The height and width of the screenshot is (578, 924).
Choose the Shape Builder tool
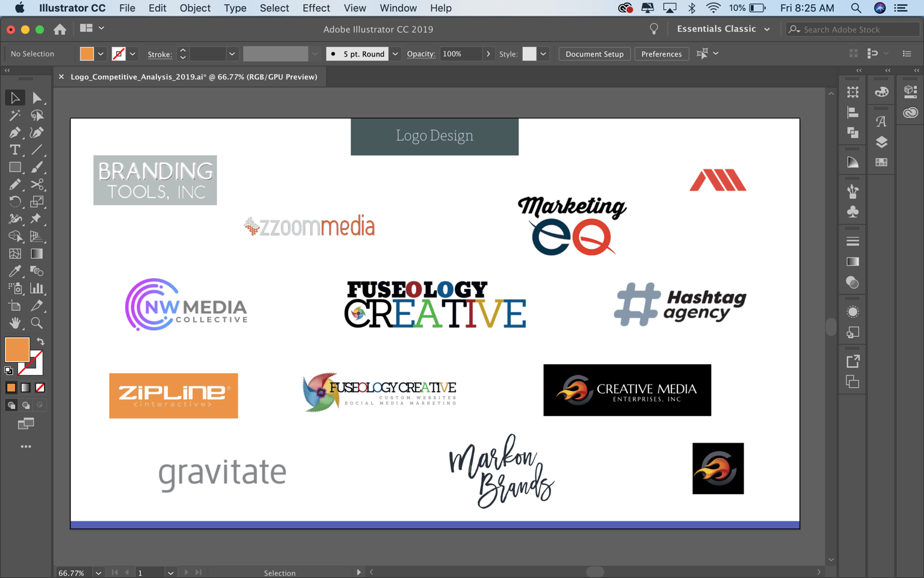click(x=15, y=236)
